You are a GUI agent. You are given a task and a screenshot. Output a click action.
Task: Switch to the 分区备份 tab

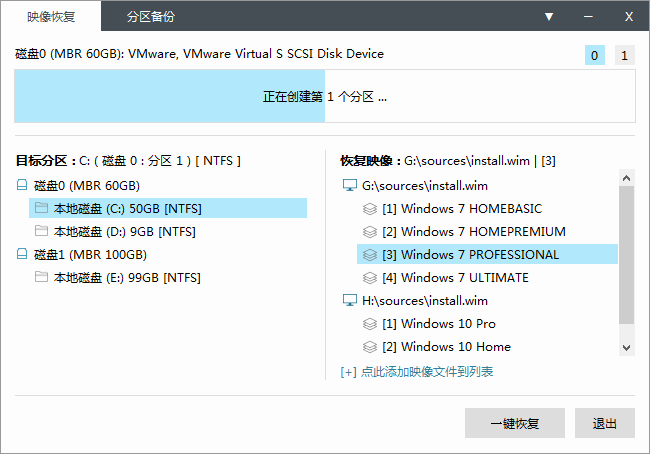pyautogui.click(x=151, y=17)
